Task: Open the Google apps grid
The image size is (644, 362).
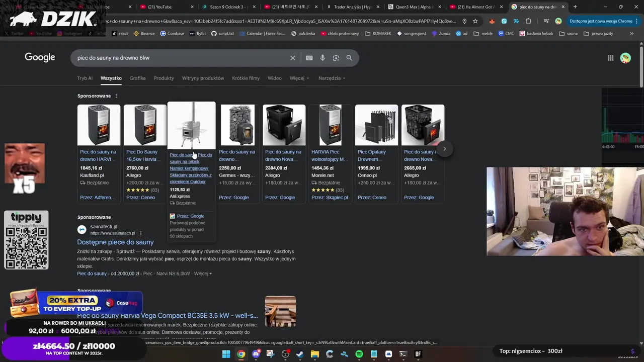Action: pos(610,58)
